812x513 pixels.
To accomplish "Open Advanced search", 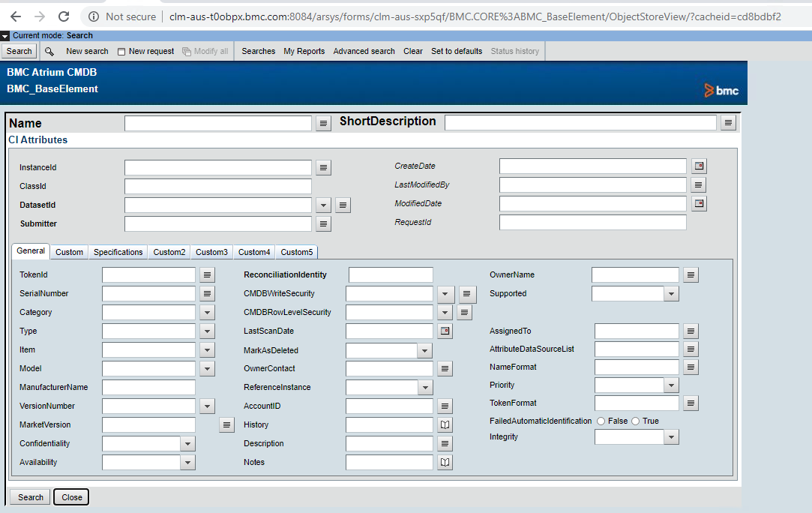I will [x=364, y=51].
